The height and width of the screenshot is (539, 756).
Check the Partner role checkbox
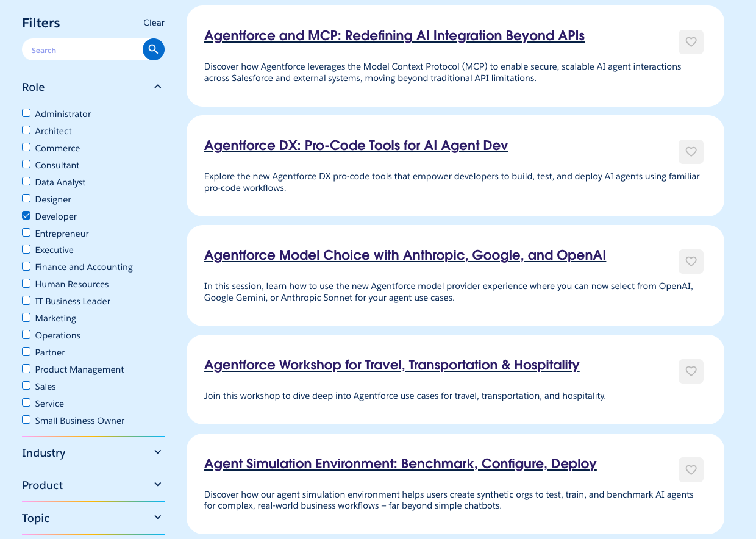26,351
